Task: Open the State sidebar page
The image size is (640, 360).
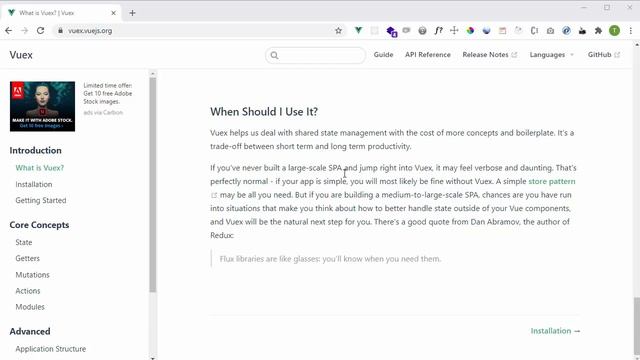Action: click(x=24, y=242)
